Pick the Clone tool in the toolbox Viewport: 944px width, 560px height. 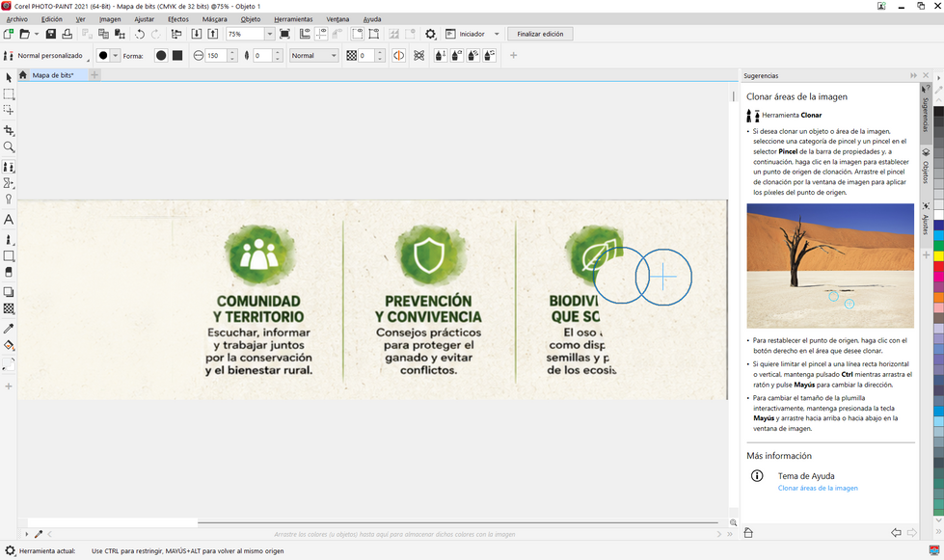tap(9, 167)
